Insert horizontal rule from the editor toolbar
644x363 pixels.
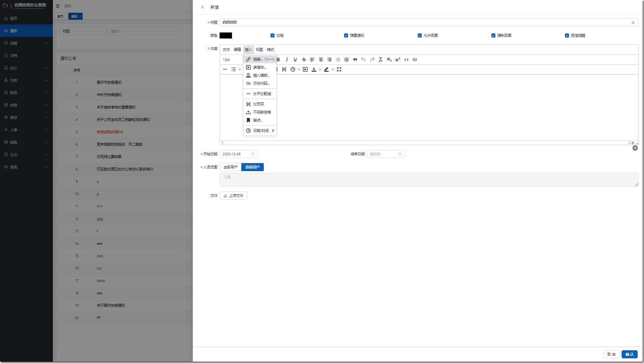225,69
